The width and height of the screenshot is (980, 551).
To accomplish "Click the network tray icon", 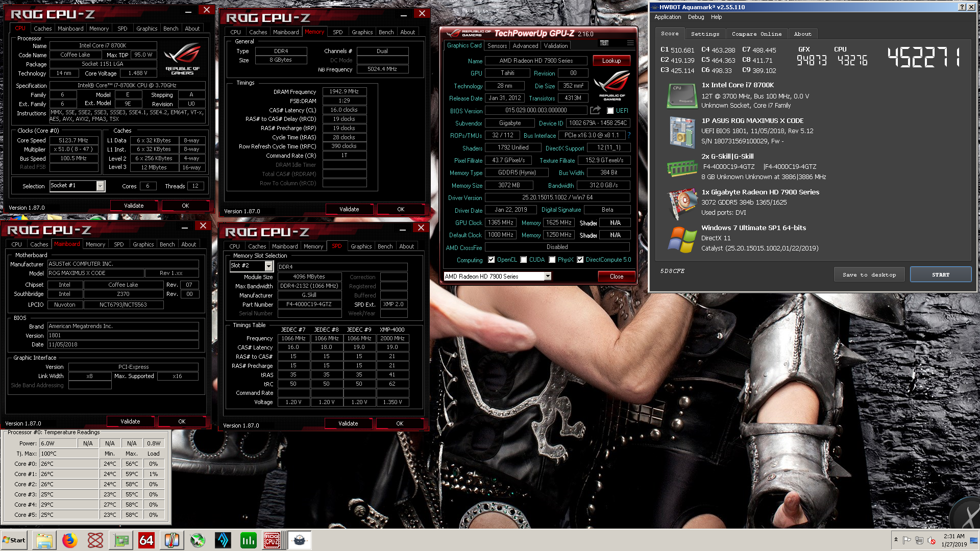I will [x=919, y=540].
